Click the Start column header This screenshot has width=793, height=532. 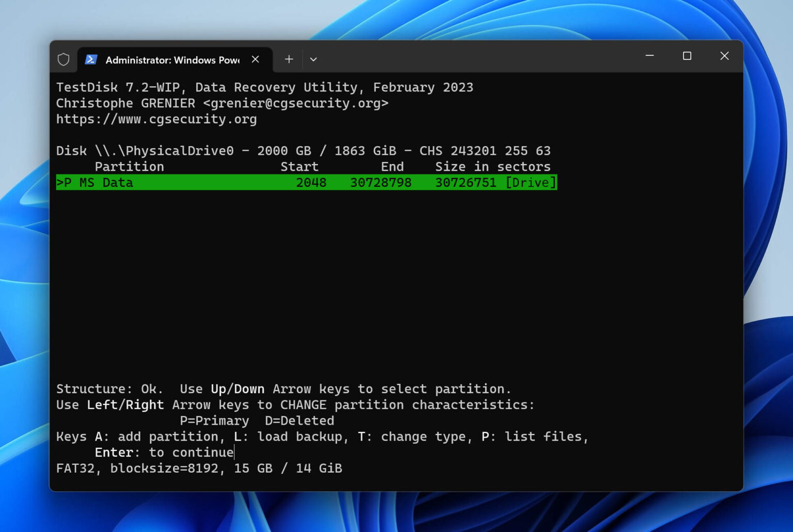click(299, 166)
